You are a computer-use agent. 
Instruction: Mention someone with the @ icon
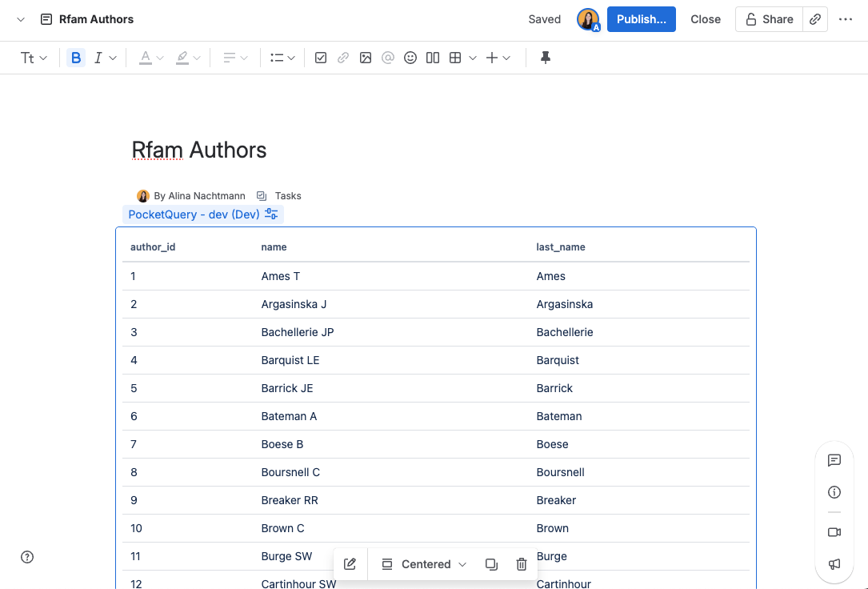388,57
